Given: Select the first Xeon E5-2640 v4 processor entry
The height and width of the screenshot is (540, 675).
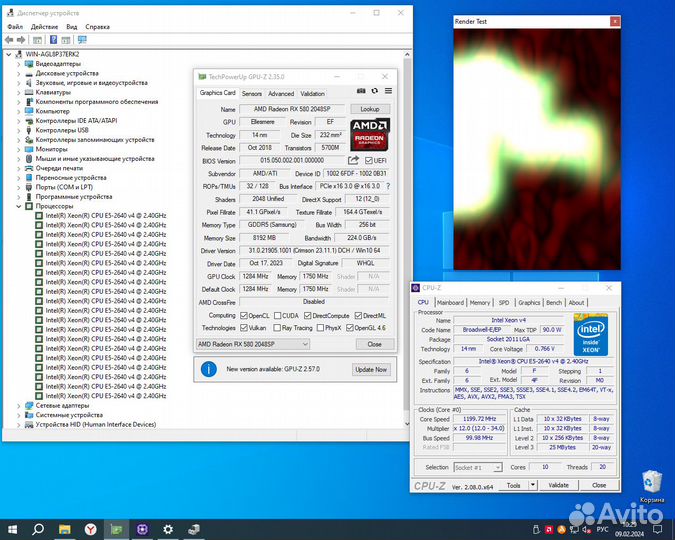Looking at the screenshot, I should tap(105, 215).
